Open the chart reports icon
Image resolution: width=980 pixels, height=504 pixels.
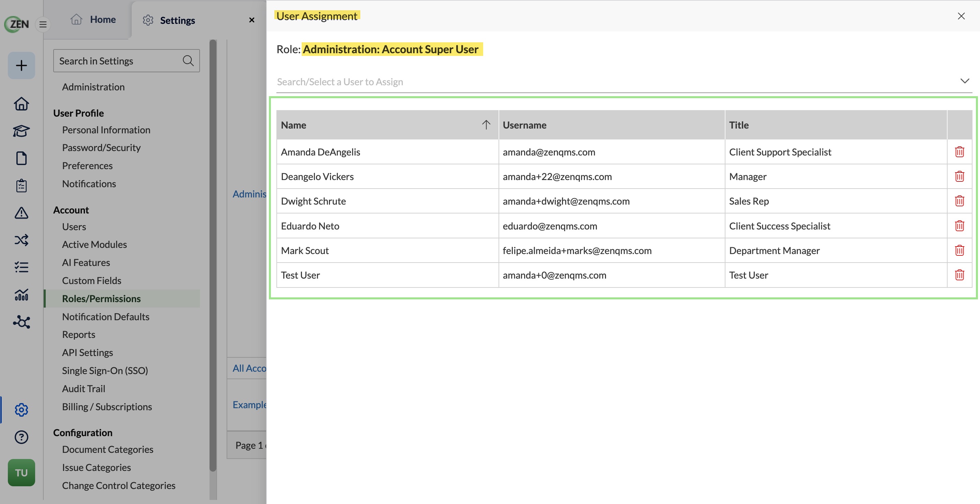pos(21,295)
